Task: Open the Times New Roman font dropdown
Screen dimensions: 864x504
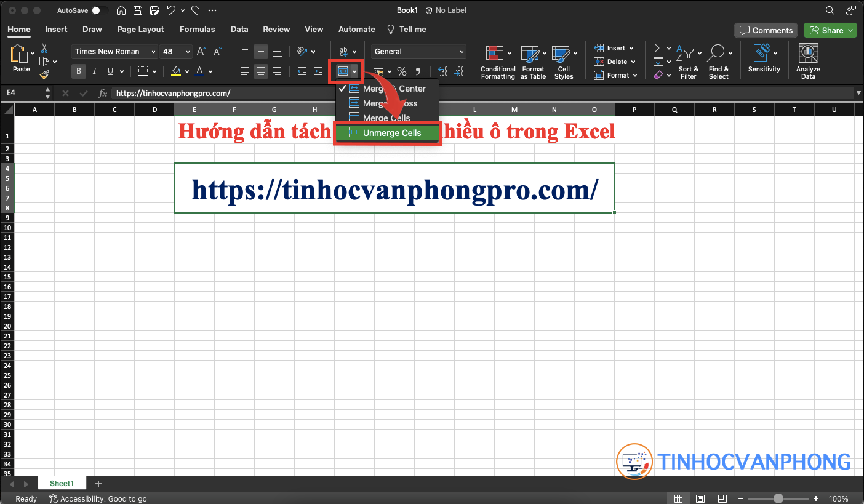Action: tap(153, 52)
